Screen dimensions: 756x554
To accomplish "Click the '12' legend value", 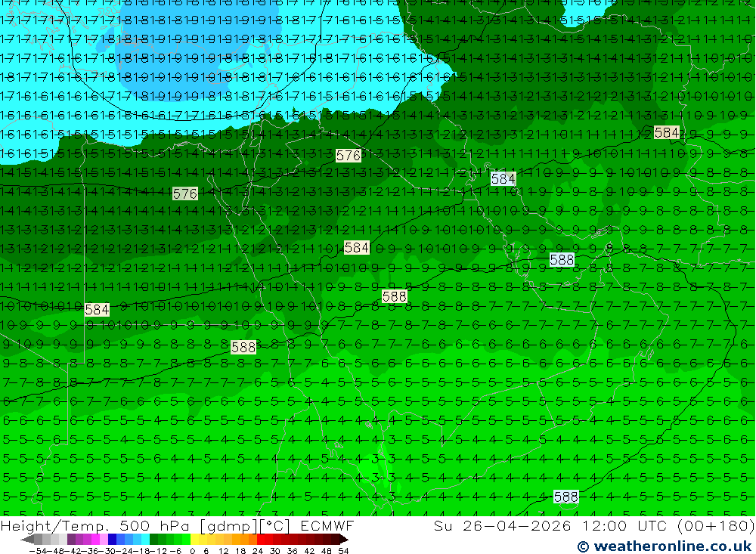I will [223, 551].
